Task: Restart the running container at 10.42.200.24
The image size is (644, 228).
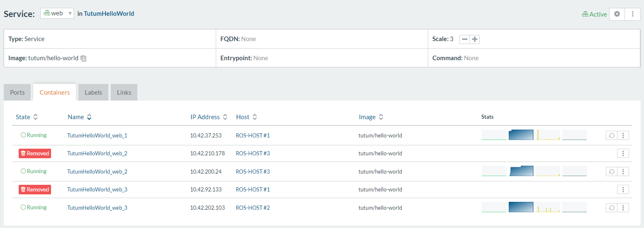Action: coord(612,172)
